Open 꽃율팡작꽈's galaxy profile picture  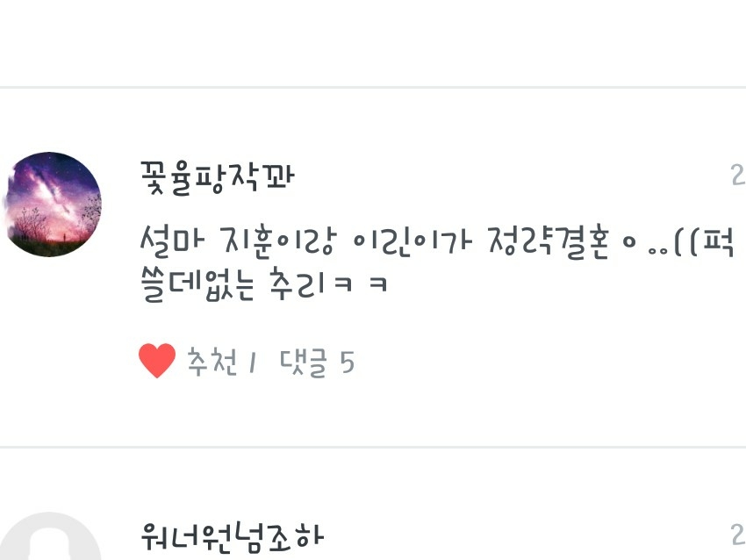coord(53,205)
